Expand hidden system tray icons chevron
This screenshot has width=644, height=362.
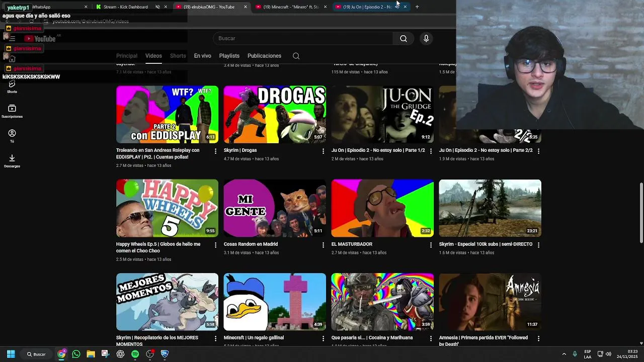click(x=564, y=354)
